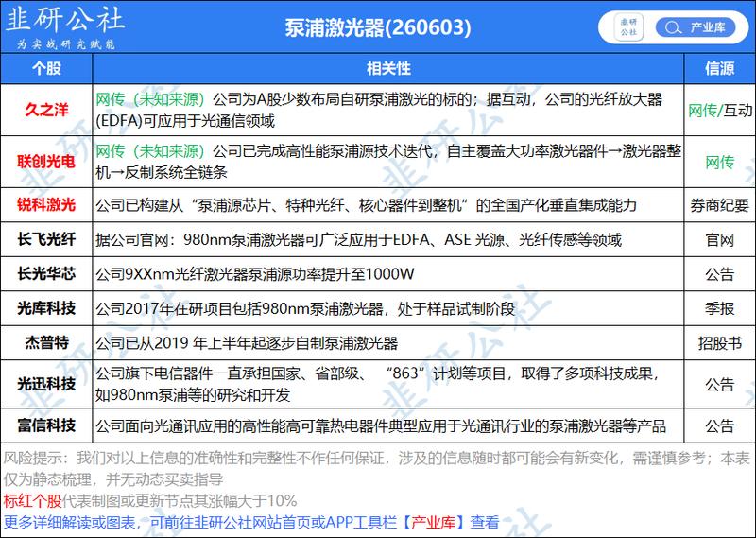The width and height of the screenshot is (756, 538).
Task: Click the red 标红个股 legend text
Action: [x=32, y=500]
